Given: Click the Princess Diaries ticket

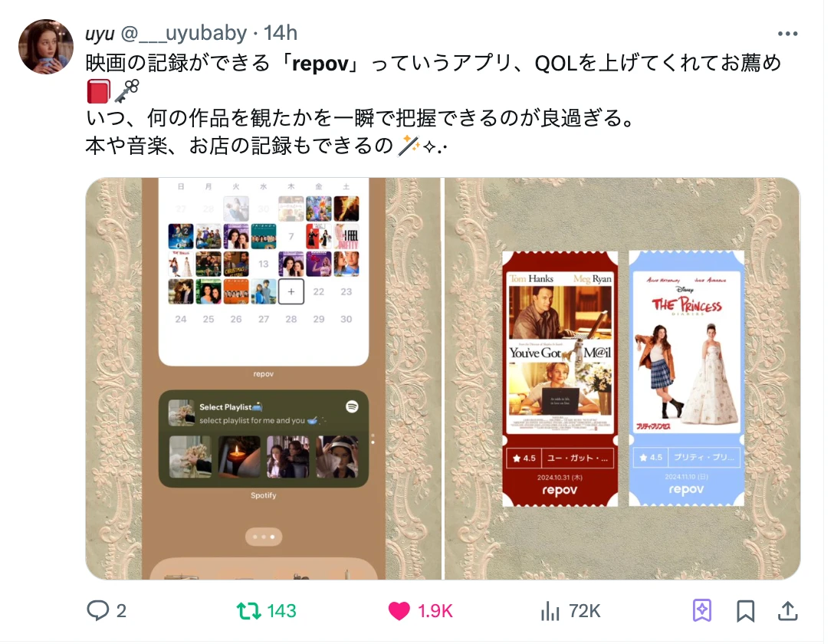Looking at the screenshot, I should (x=686, y=378).
